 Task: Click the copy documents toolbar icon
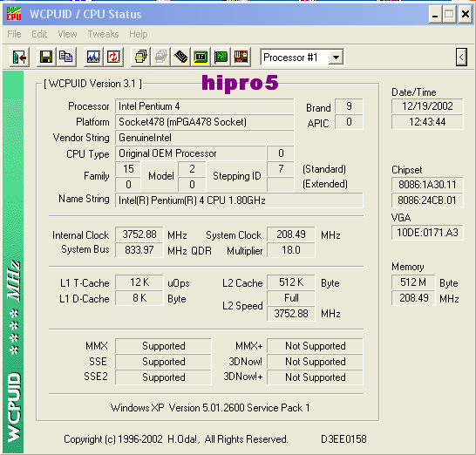click(66, 57)
